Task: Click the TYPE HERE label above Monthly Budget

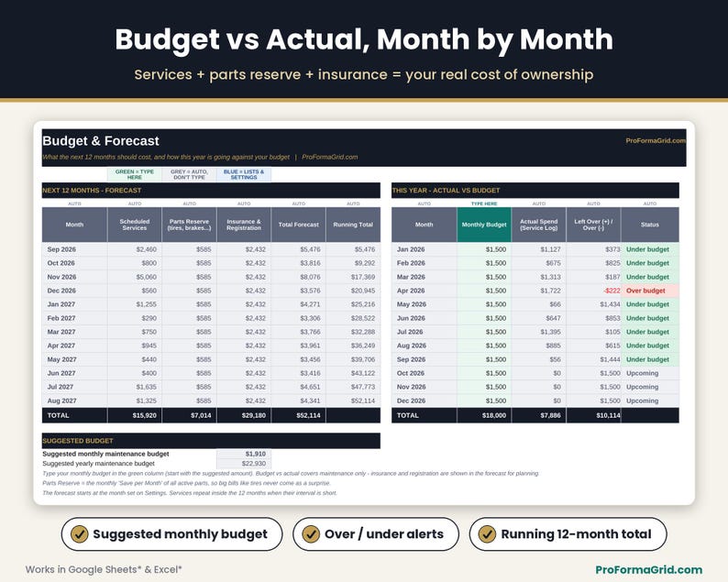Action: (484, 203)
